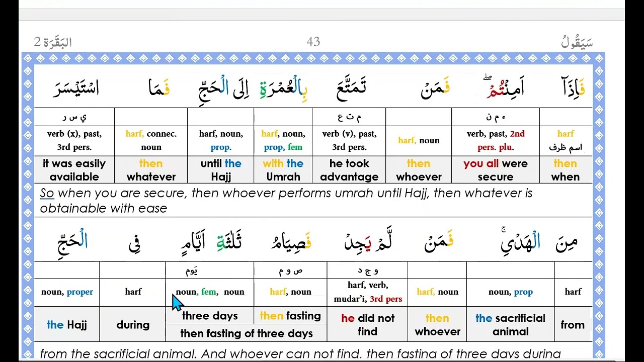Select the Arabic word الهدي
644x362 pixels.
521,241
